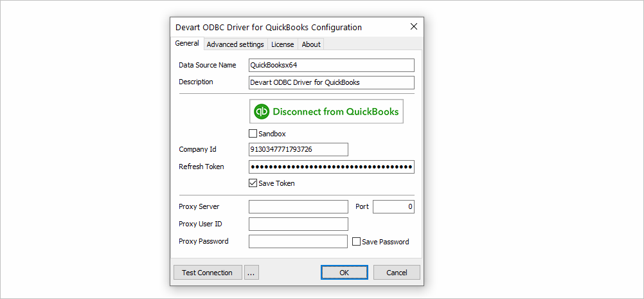Image resolution: width=644 pixels, height=299 pixels.
Task: Tick the Save Password checkbox
Action: coord(357,242)
